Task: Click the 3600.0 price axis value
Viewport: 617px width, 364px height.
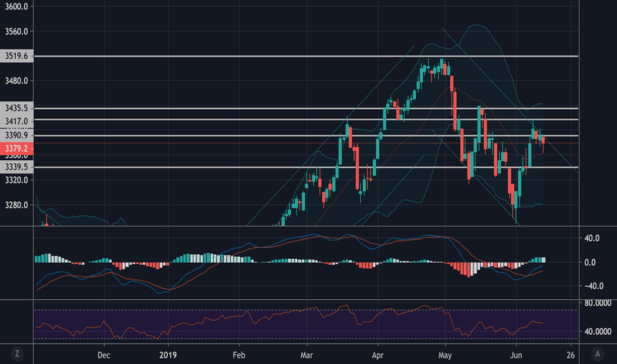Action: click(x=17, y=7)
